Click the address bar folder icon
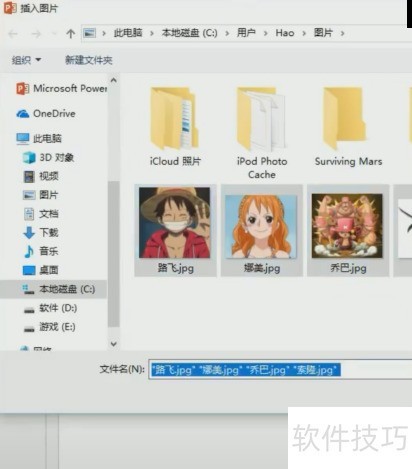This screenshot has width=412, height=469. click(89, 33)
